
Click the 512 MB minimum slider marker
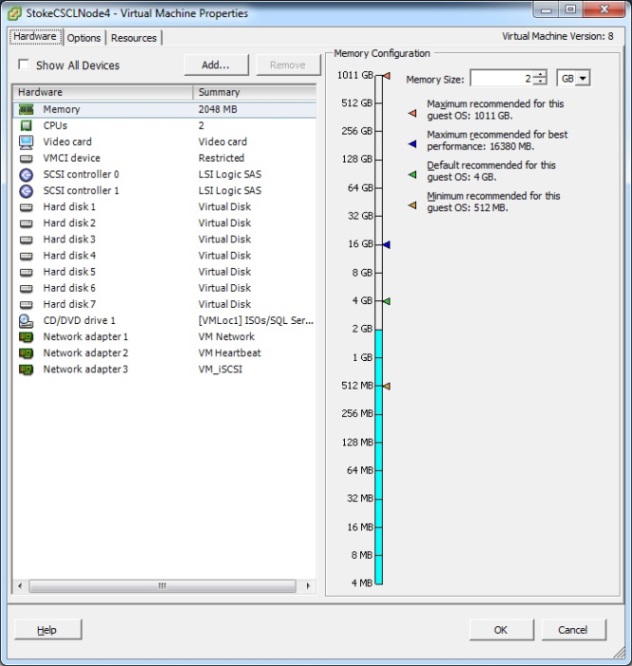click(387, 386)
